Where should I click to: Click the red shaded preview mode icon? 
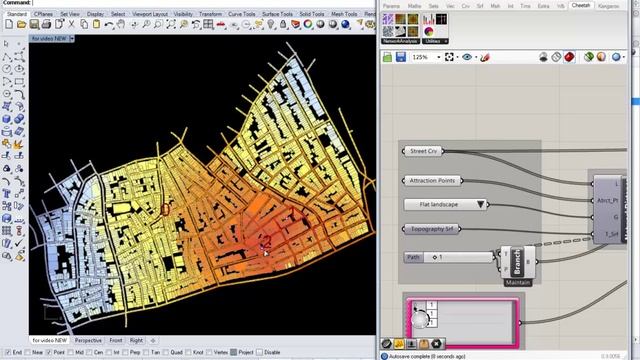(569, 57)
